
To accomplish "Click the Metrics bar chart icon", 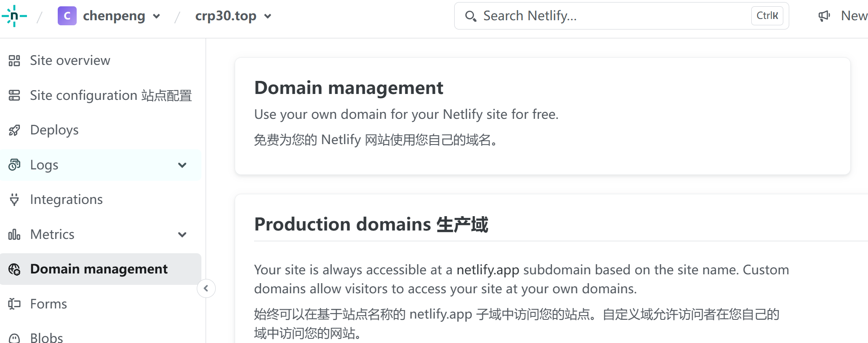I will [14, 234].
